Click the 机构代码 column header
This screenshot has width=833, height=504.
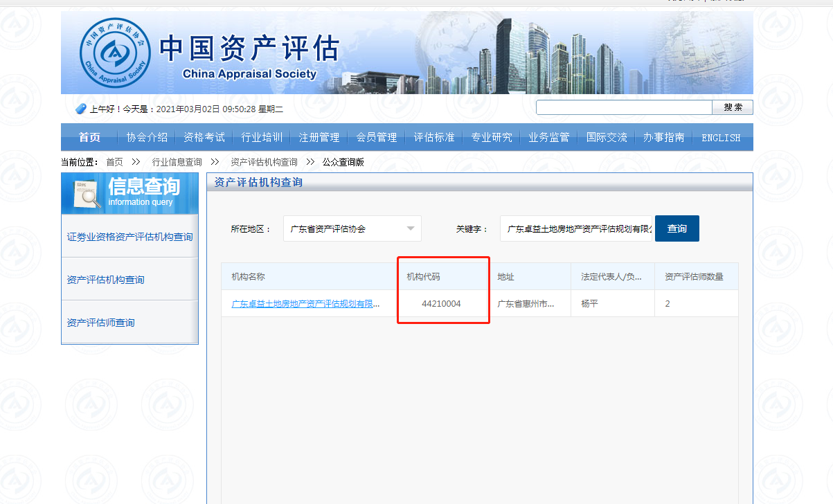coord(423,277)
